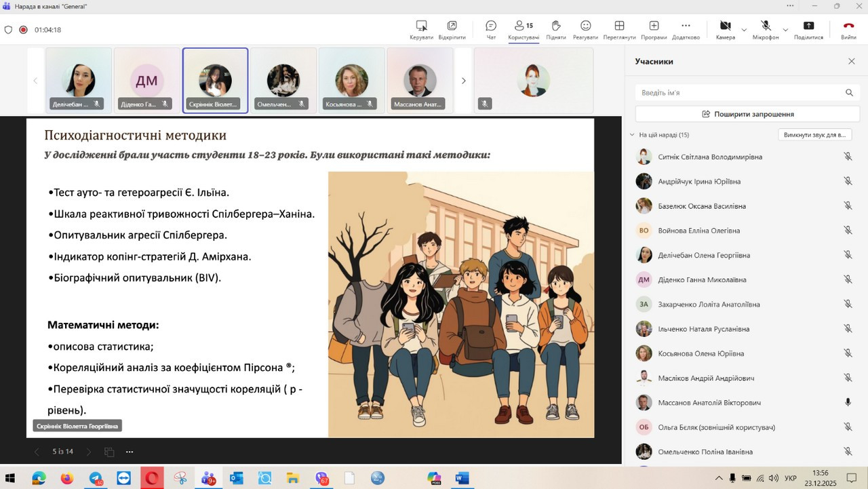Screen dimensions: 868x489
Task: Open the Користувачі participants tab
Action: coord(524,29)
